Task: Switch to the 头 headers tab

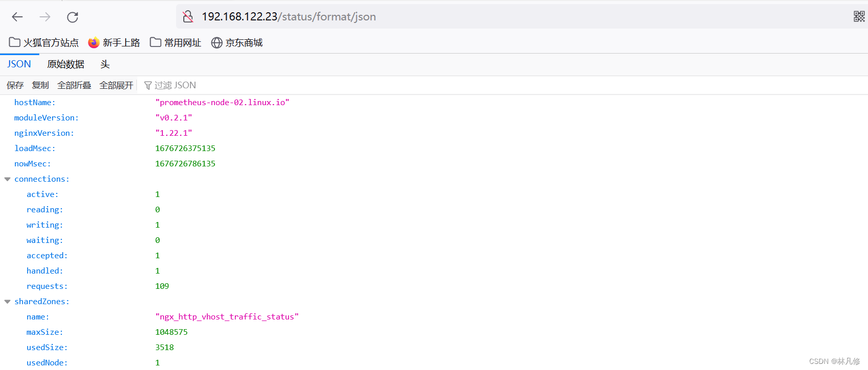Action: [x=105, y=64]
